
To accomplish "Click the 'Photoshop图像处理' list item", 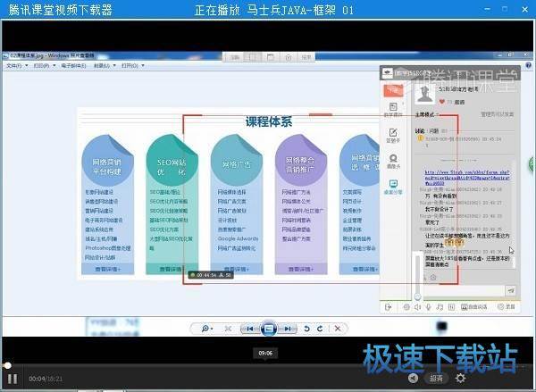I will [x=108, y=248].
